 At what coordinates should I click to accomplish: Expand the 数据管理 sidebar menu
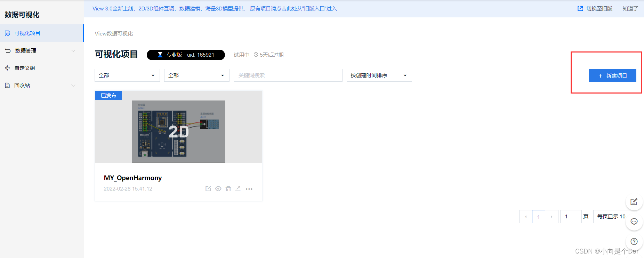42,50
